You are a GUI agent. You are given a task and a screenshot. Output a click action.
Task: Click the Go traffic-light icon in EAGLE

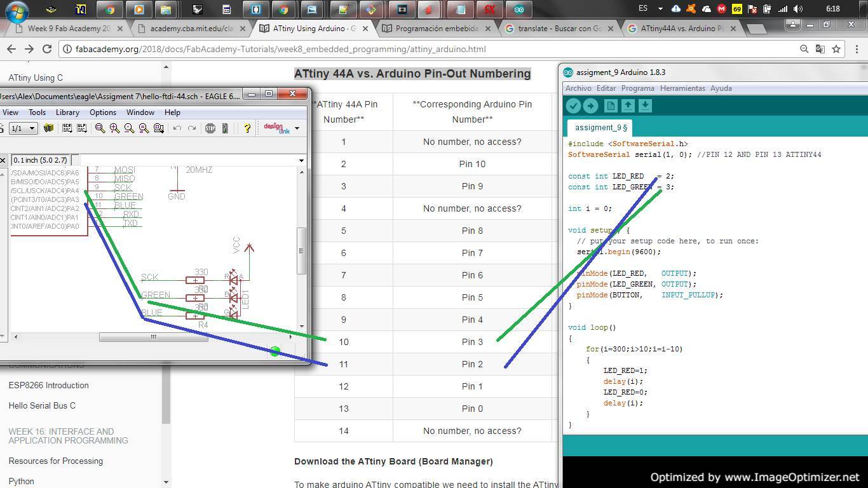(225, 128)
